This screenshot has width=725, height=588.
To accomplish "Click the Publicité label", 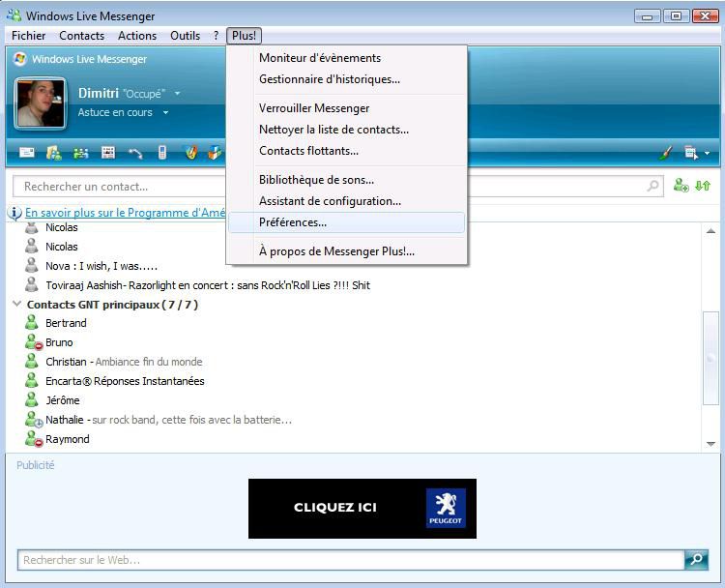I will click(x=35, y=465).
